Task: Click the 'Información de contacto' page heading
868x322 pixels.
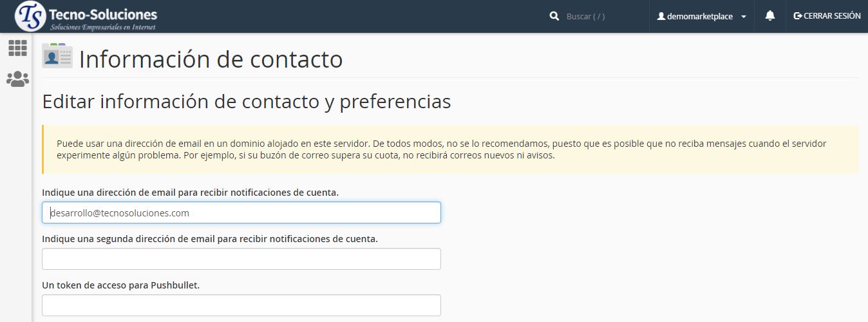Action: (211, 59)
